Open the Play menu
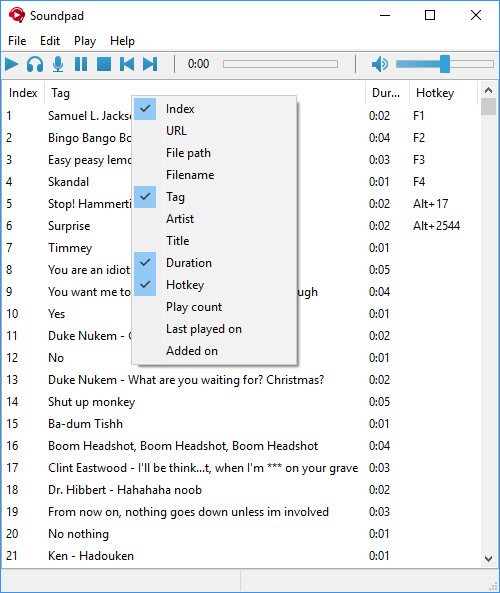 coord(85,41)
